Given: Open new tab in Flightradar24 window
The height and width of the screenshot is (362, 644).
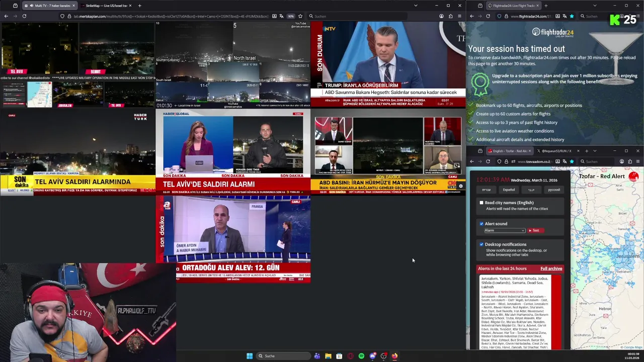Looking at the screenshot, I should pos(546,6).
